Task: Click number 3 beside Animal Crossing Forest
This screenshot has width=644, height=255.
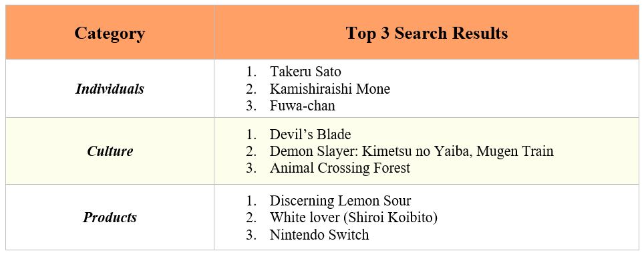Action: coord(251,168)
